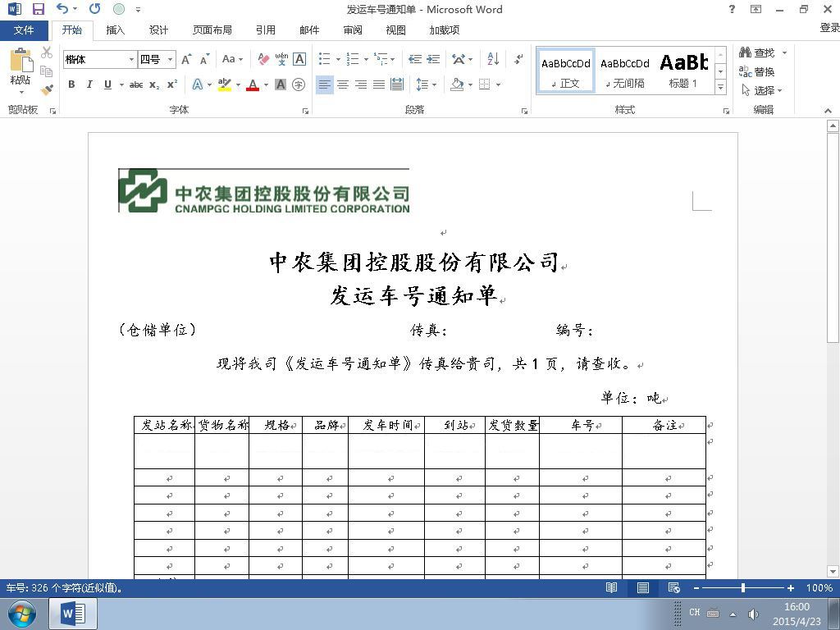Open the font name 楷体 dropdown
Viewport: 840px width, 630px height.
[x=131, y=59]
